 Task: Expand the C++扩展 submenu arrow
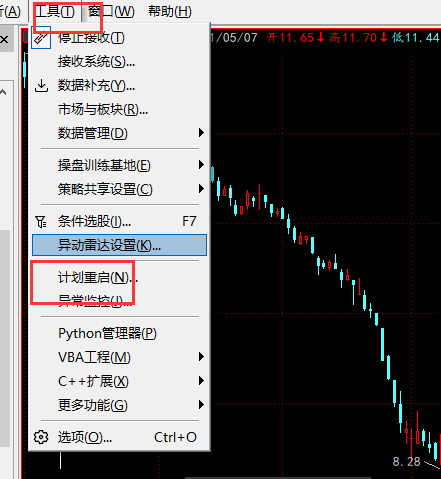201,381
